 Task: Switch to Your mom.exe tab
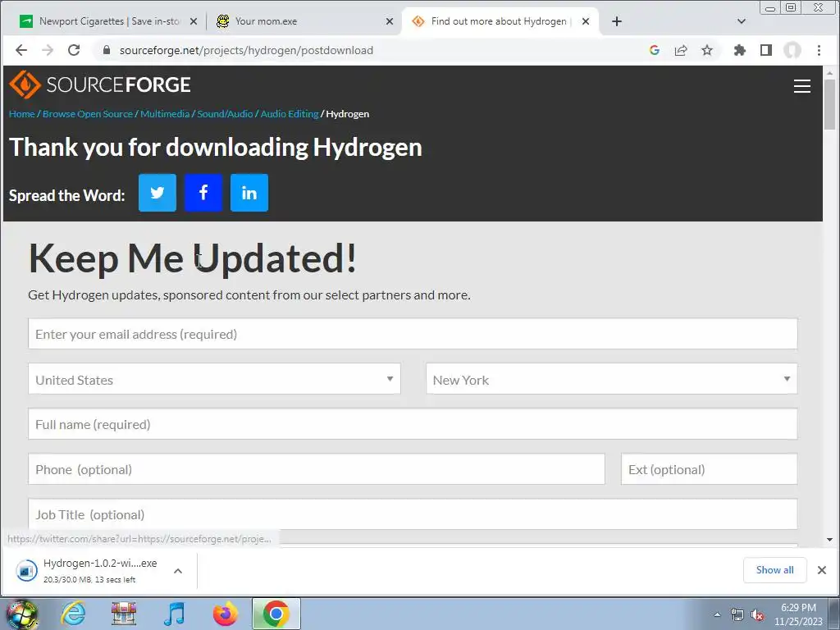(x=304, y=21)
